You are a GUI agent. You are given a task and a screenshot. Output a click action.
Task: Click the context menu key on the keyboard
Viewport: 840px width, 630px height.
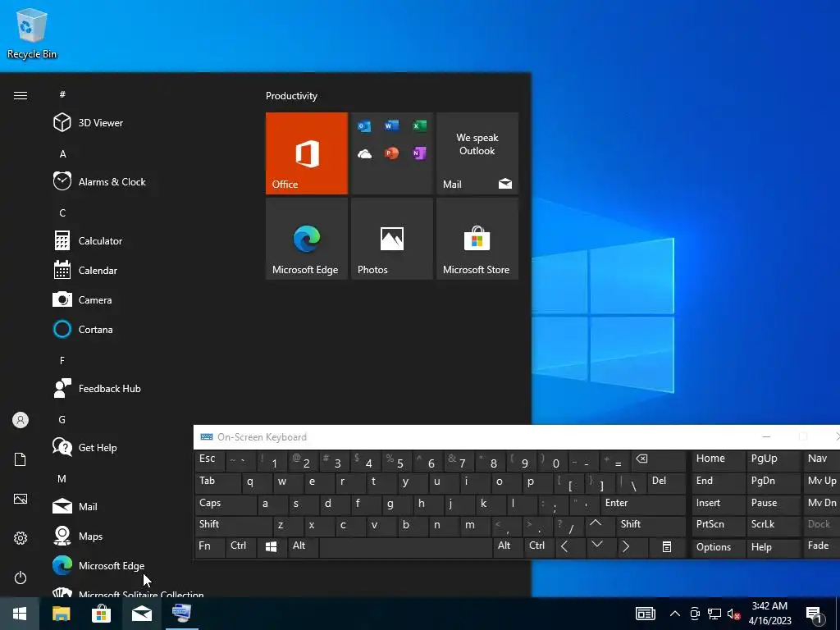pos(666,547)
